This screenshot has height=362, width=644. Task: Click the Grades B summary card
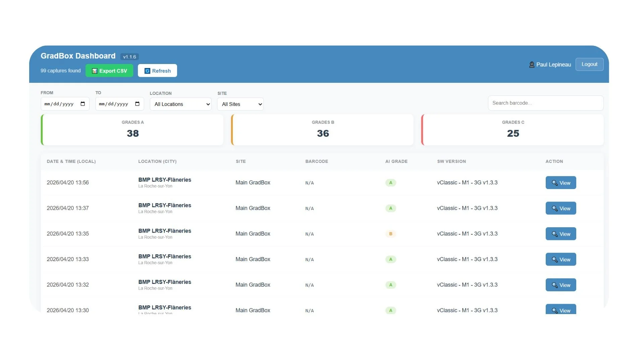coord(323,130)
